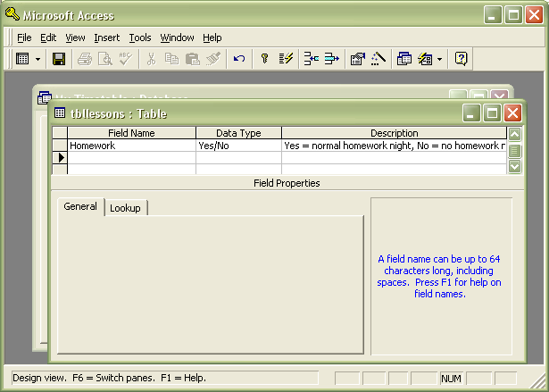Image resolution: width=549 pixels, height=392 pixels.
Task: Open the View menu
Action: [x=75, y=38]
